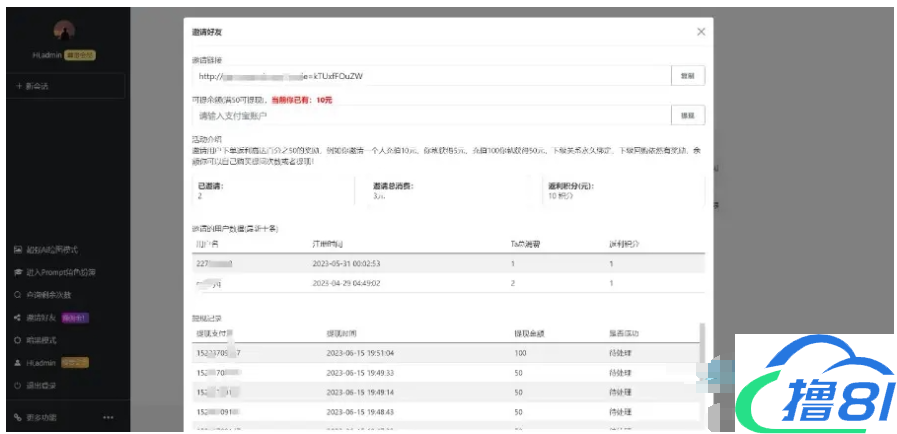897x434 pixels.
Task: Close the 邀请好友 invite dialog
Action: [701, 32]
